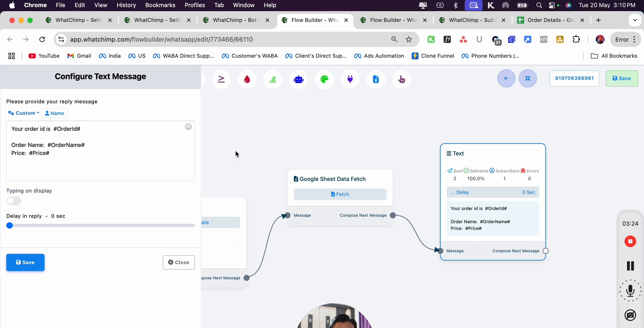Open All Bookmarks folder
Screen dimensions: 644x328
pos(614,56)
